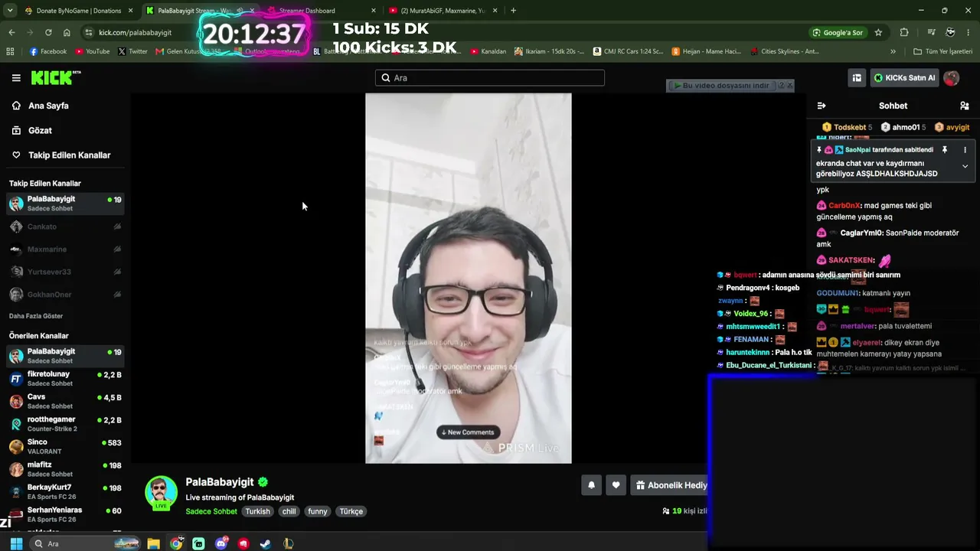The image size is (980, 551).
Task: Click New Comments button in video
Action: 468,432
